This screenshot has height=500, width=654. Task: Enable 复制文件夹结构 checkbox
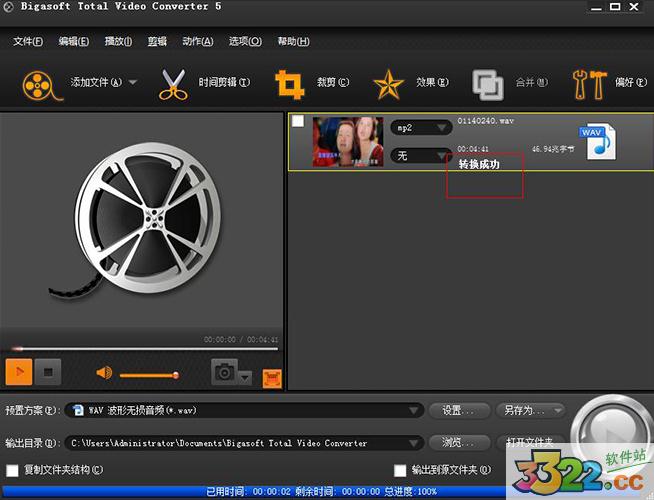pos(12,470)
